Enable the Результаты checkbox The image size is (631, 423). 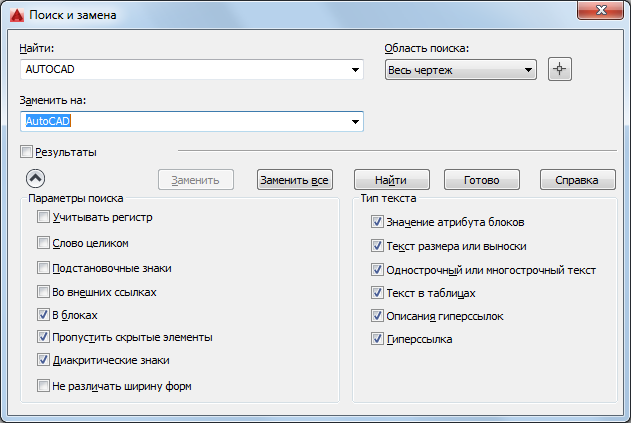pyautogui.click(x=27, y=152)
